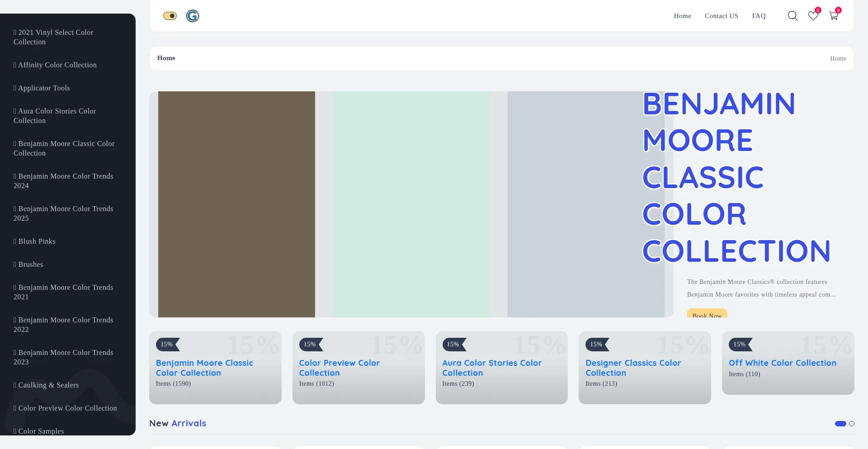Click the site logo icon

193,16
